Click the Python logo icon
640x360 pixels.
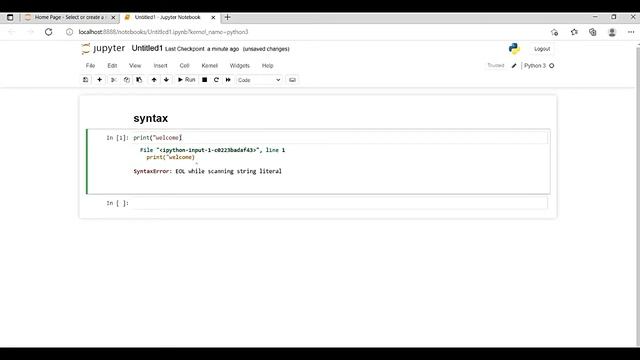[x=514, y=49]
